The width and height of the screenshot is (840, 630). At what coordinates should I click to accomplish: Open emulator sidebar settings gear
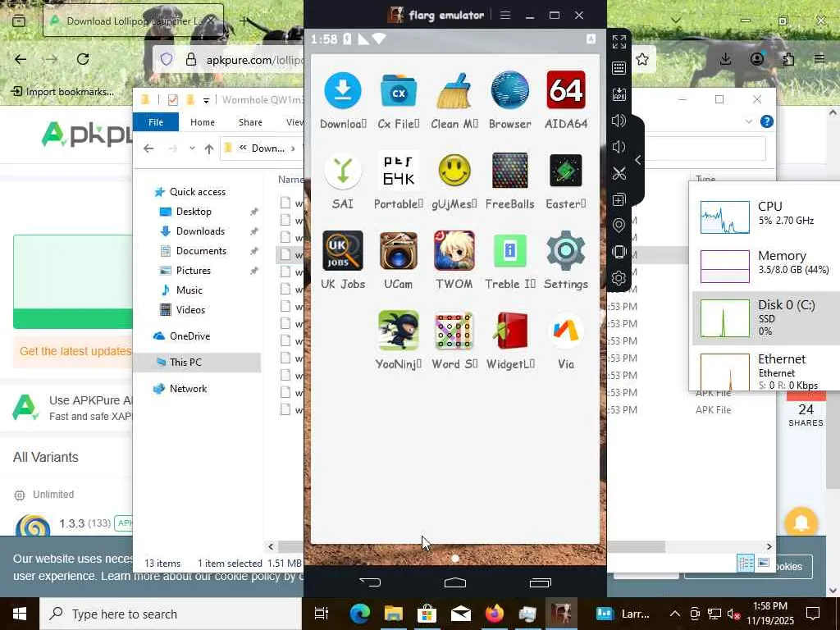click(619, 278)
